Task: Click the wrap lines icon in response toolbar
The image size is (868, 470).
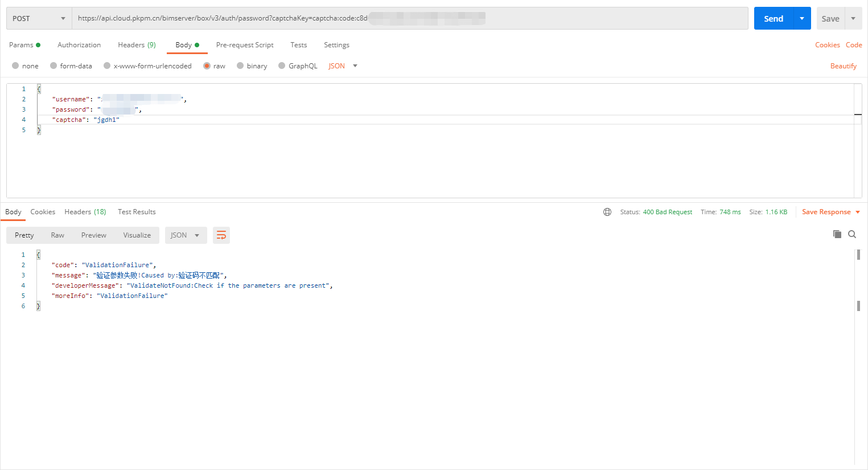Action: point(221,235)
